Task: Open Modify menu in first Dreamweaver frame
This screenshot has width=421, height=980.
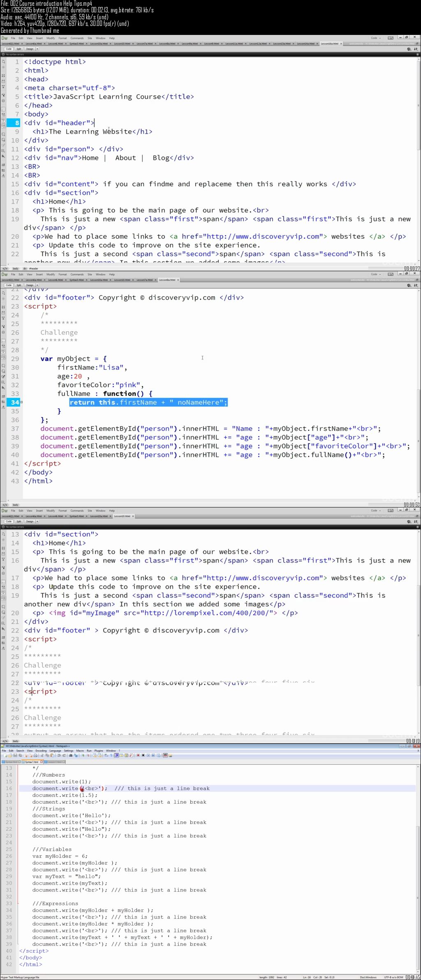Action: [51, 38]
